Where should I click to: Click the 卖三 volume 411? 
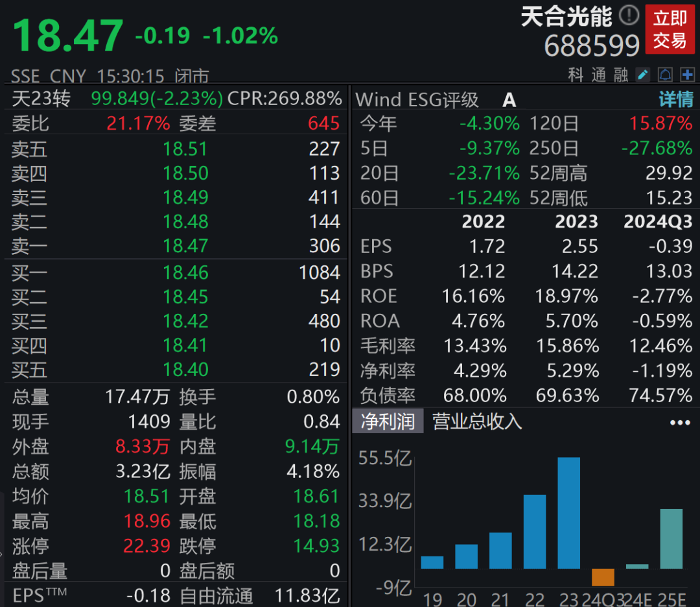click(x=325, y=197)
